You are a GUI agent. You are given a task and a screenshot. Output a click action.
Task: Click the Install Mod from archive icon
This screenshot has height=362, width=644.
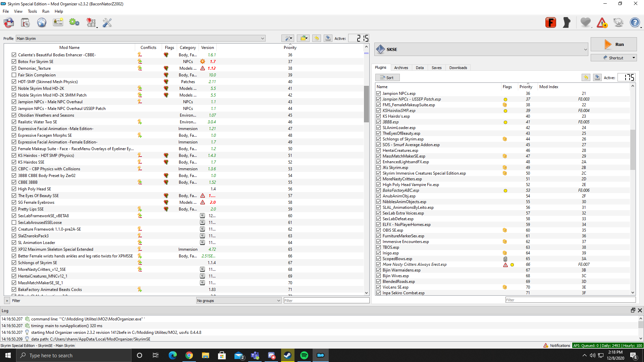(x=25, y=23)
